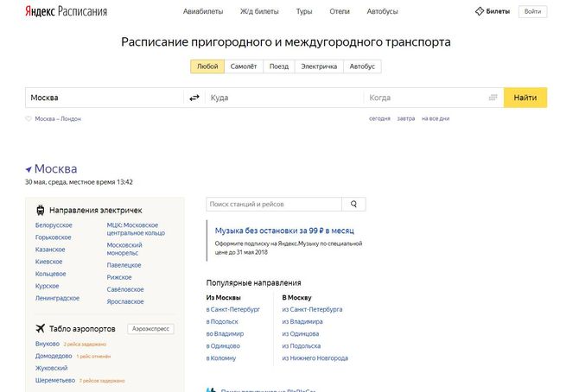
Task: Open the Домодедово airport board
Action: 54,356
